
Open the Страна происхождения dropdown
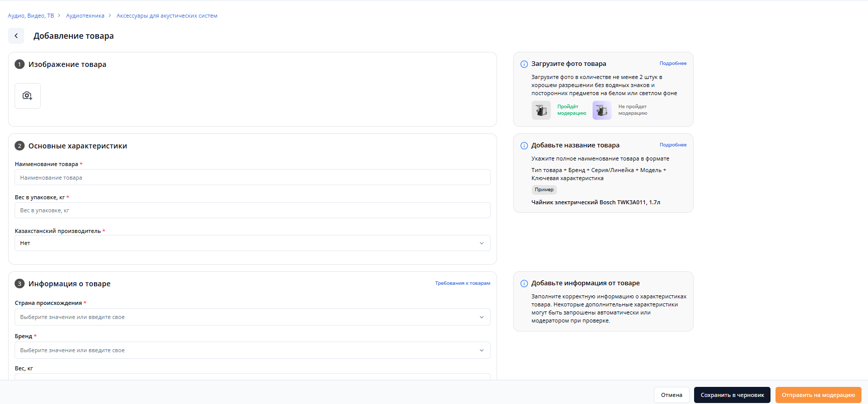tap(252, 317)
